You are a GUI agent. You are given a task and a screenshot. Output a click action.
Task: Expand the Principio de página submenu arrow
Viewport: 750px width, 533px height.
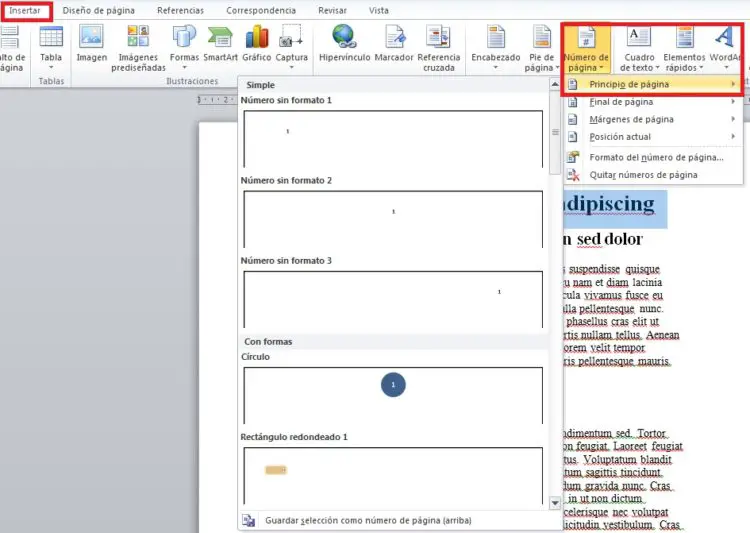click(x=733, y=85)
